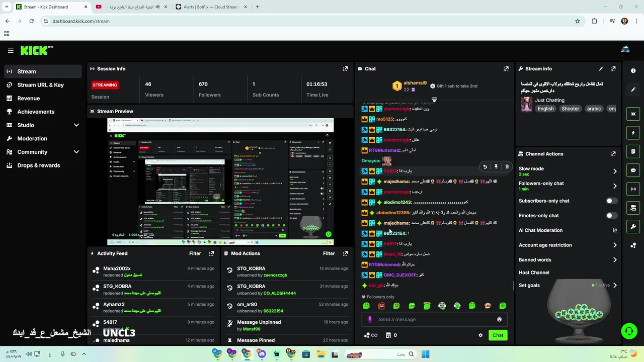Reply to the hovered chat message

(x=485, y=167)
